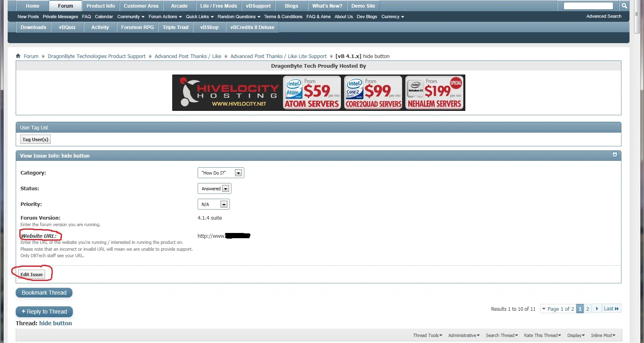This screenshot has height=343, width=644.
Task: Click the $99 Core2Quad Servers ad
Action: 374,93
